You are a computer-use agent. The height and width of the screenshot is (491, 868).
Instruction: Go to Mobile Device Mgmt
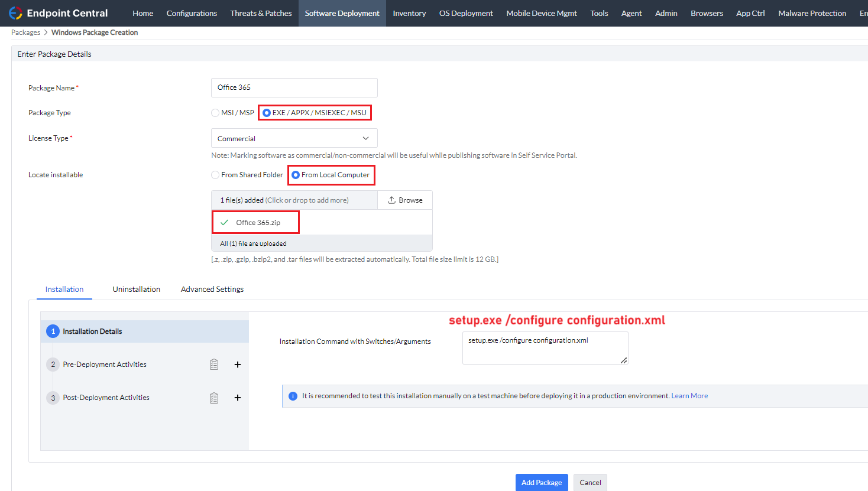pyautogui.click(x=542, y=13)
